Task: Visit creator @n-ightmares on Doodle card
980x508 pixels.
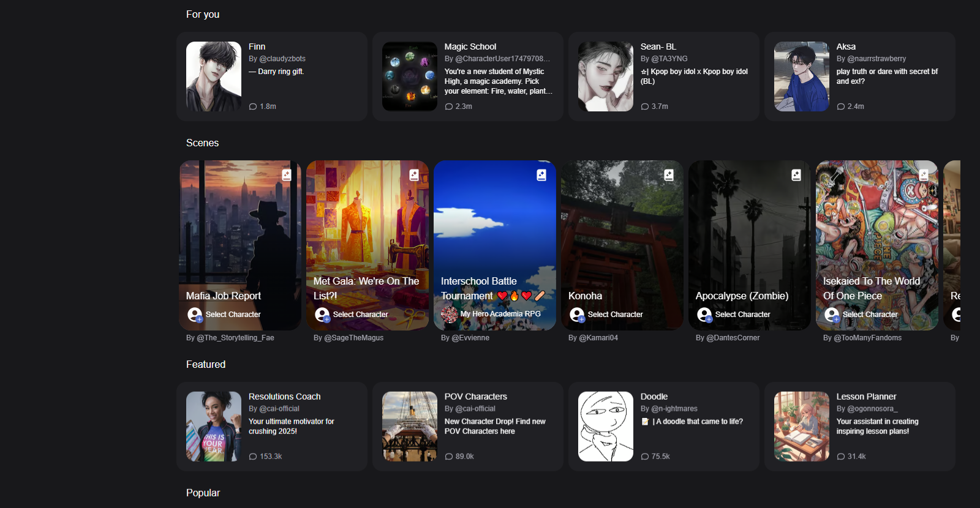Action: (x=674, y=409)
